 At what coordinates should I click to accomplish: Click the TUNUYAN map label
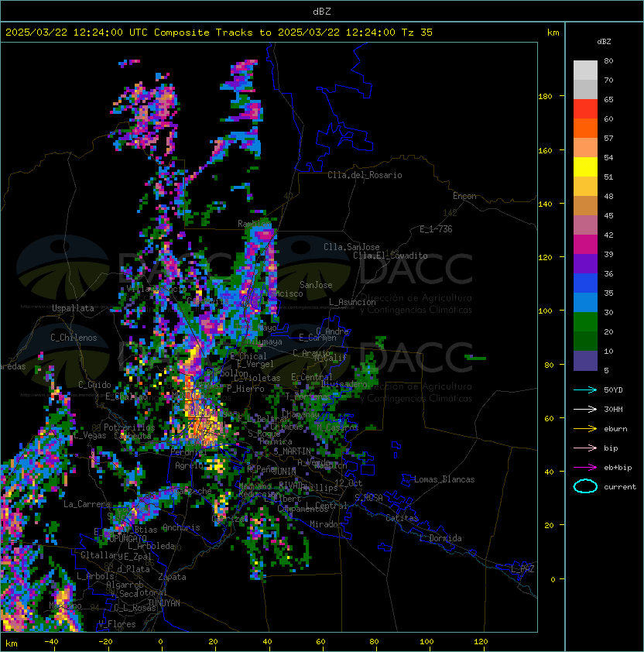(164, 603)
